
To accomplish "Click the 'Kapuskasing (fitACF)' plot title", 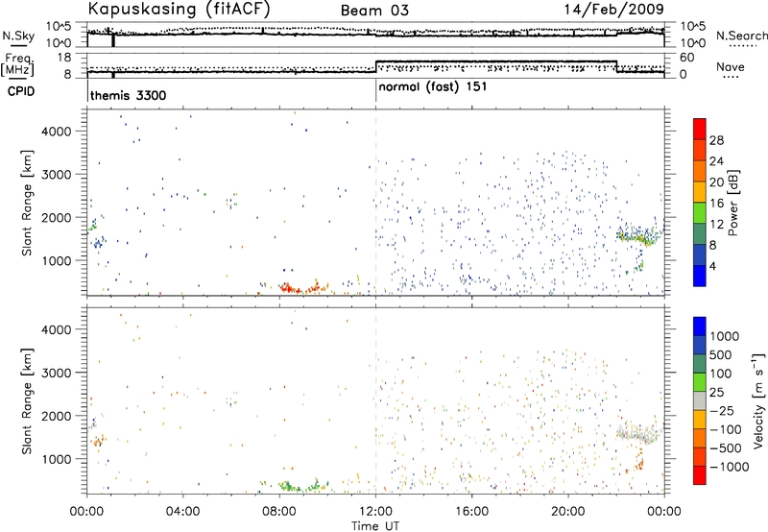I will coord(179,9).
